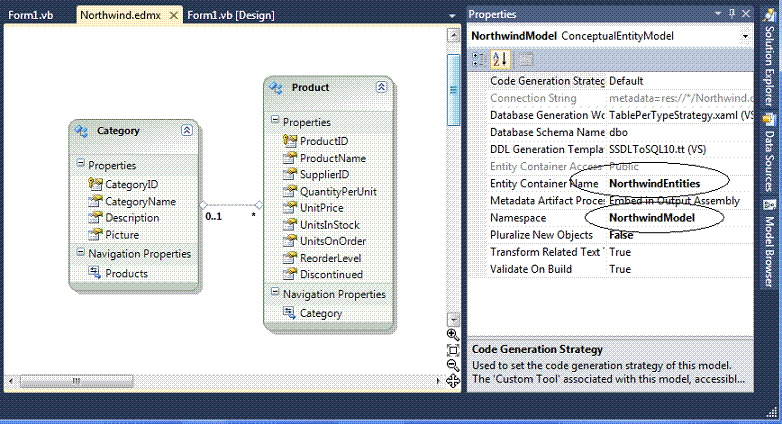Screen dimensions: 782x425
Task: Switch to the Form1.vb tab
Action: click(x=30, y=15)
